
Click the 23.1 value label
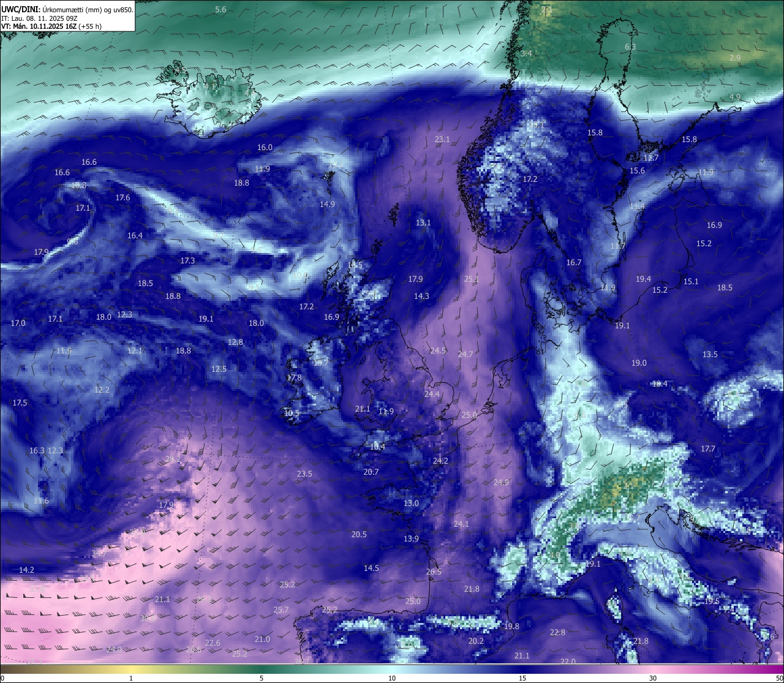(442, 140)
